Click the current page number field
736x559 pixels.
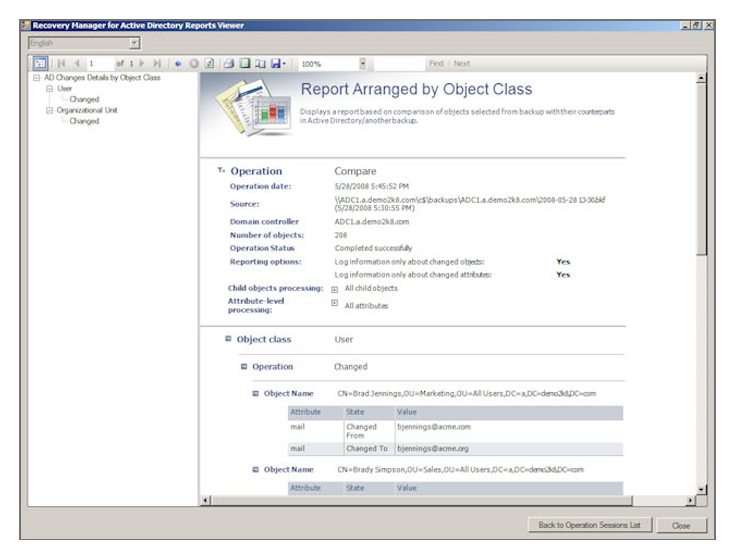pos(100,63)
